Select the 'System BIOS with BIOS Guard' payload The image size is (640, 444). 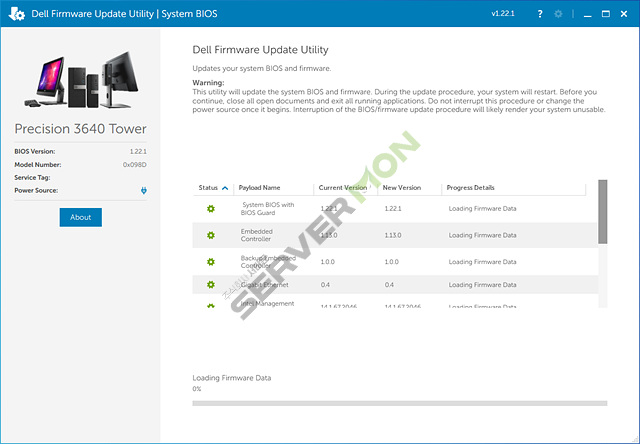[x=267, y=209]
